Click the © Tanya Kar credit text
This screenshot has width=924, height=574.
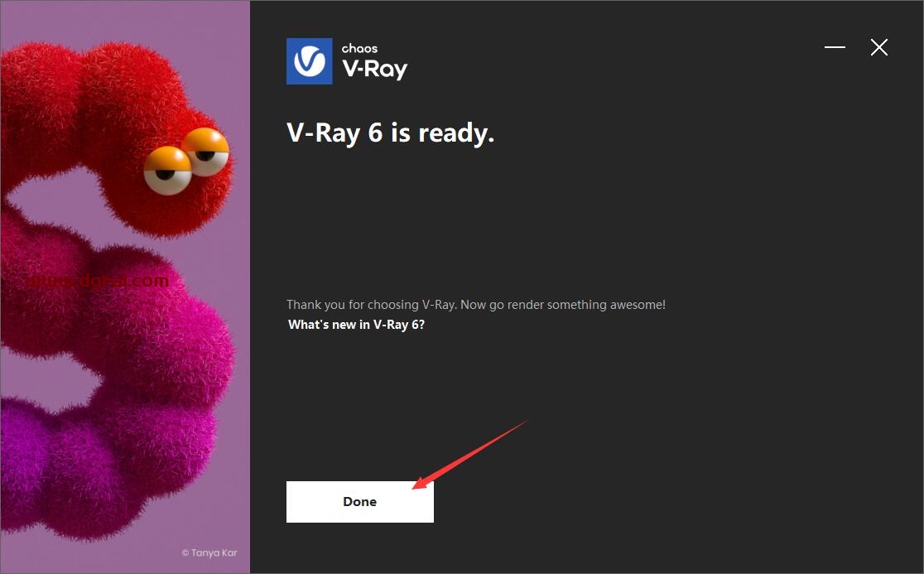click(x=209, y=552)
